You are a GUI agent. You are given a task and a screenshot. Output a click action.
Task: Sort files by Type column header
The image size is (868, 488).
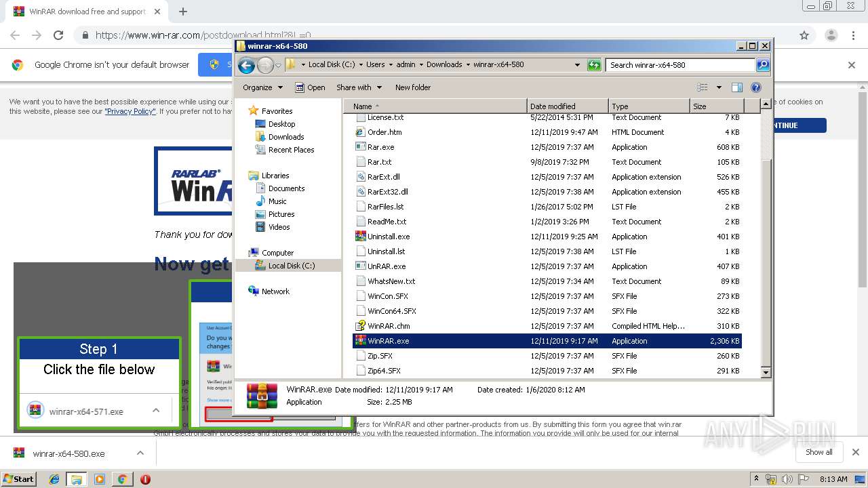point(648,106)
